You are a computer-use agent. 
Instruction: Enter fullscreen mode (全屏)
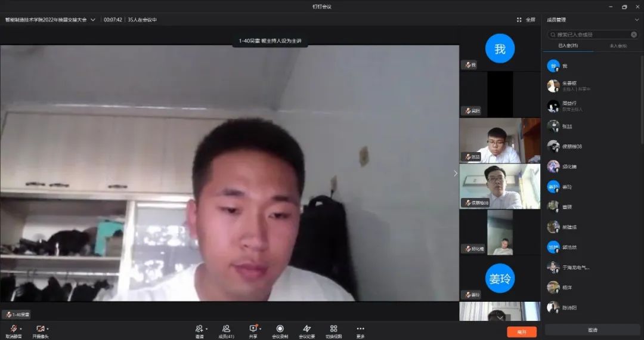coord(526,20)
